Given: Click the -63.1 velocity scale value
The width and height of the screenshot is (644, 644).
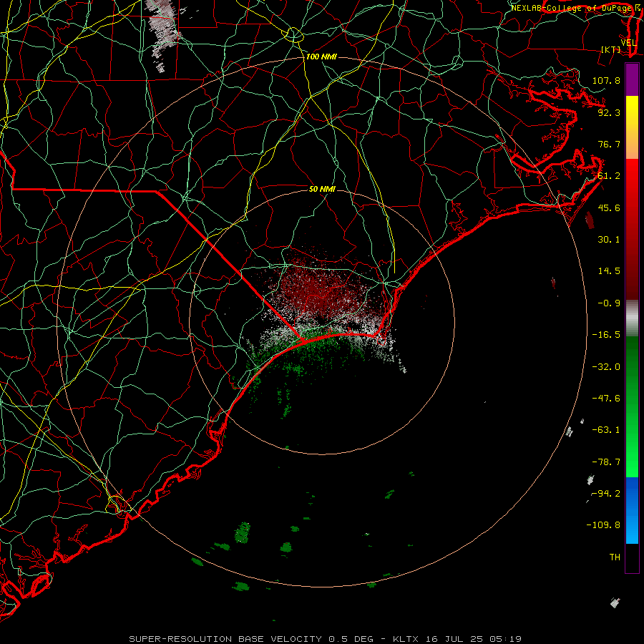Looking at the screenshot, I should pyautogui.click(x=606, y=430).
